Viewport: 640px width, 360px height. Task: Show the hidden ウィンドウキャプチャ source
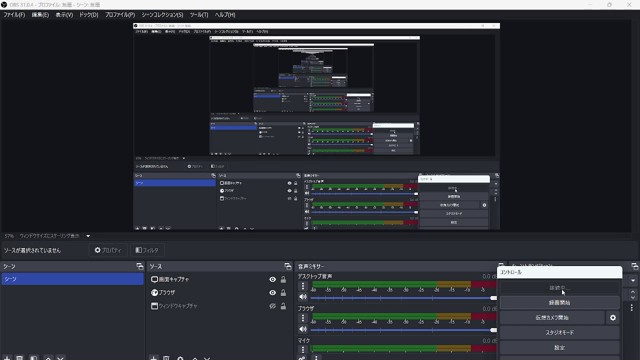[272, 306]
